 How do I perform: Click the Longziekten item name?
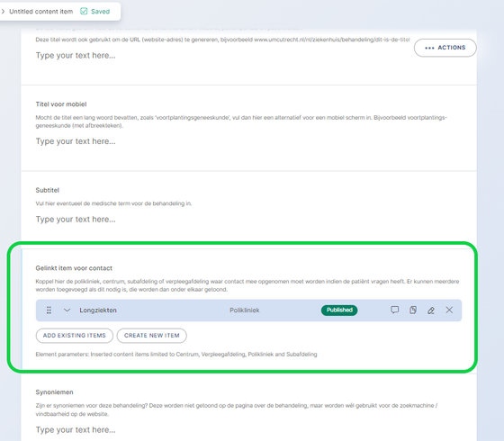tap(98, 310)
